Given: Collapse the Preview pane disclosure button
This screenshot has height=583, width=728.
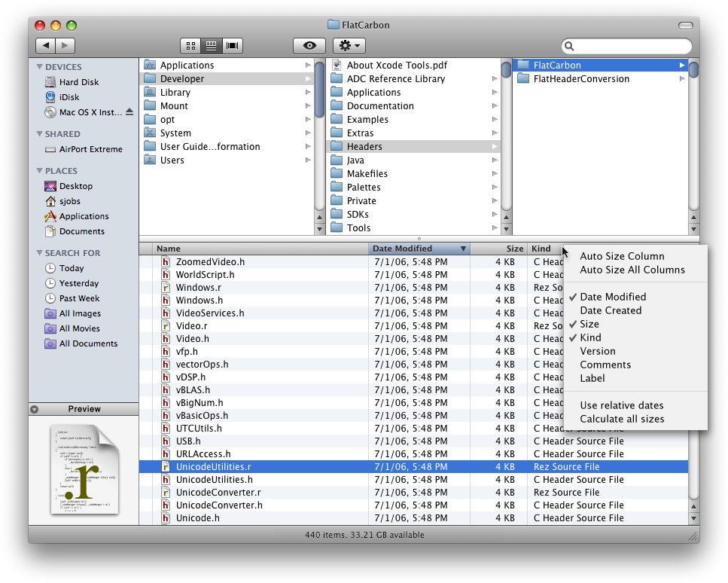Looking at the screenshot, I should pos(35,409).
